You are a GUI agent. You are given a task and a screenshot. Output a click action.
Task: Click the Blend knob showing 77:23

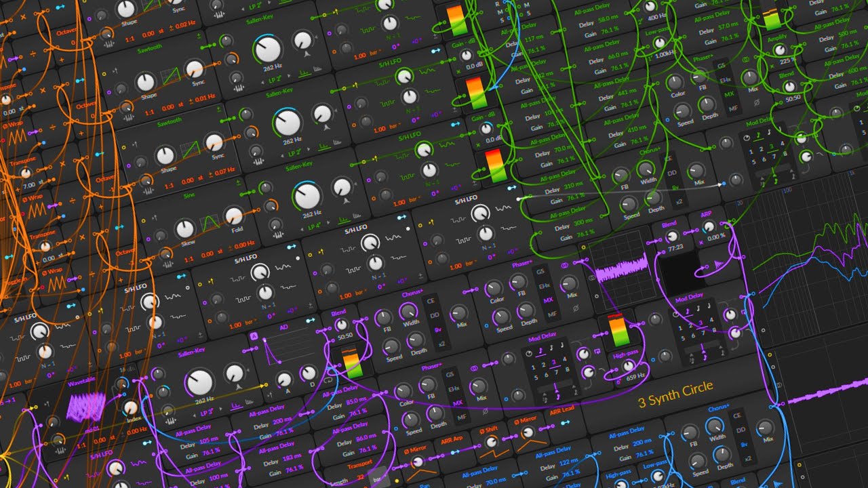(671, 237)
